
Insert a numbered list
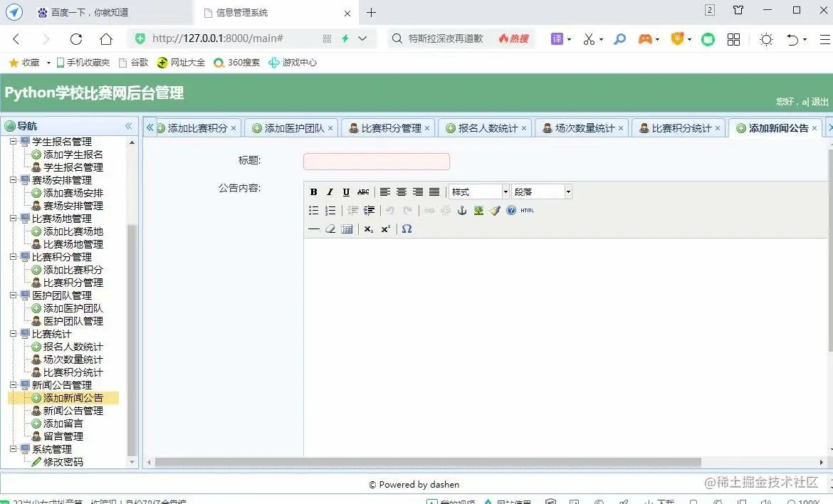[x=330, y=210]
